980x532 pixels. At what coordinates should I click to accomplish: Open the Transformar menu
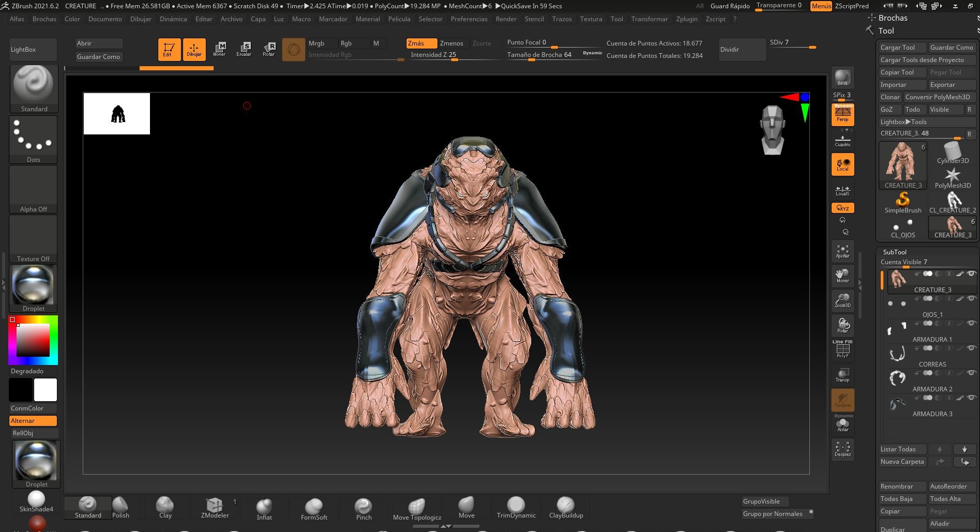pos(650,19)
